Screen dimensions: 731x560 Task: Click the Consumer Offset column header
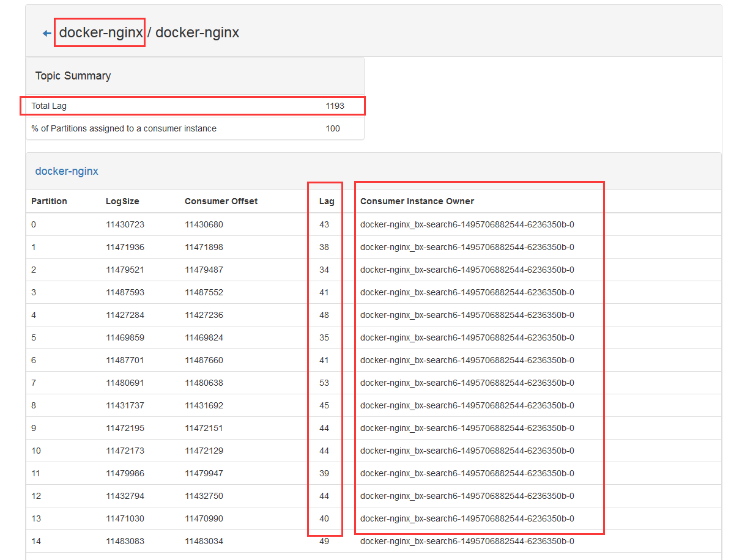pyautogui.click(x=221, y=201)
